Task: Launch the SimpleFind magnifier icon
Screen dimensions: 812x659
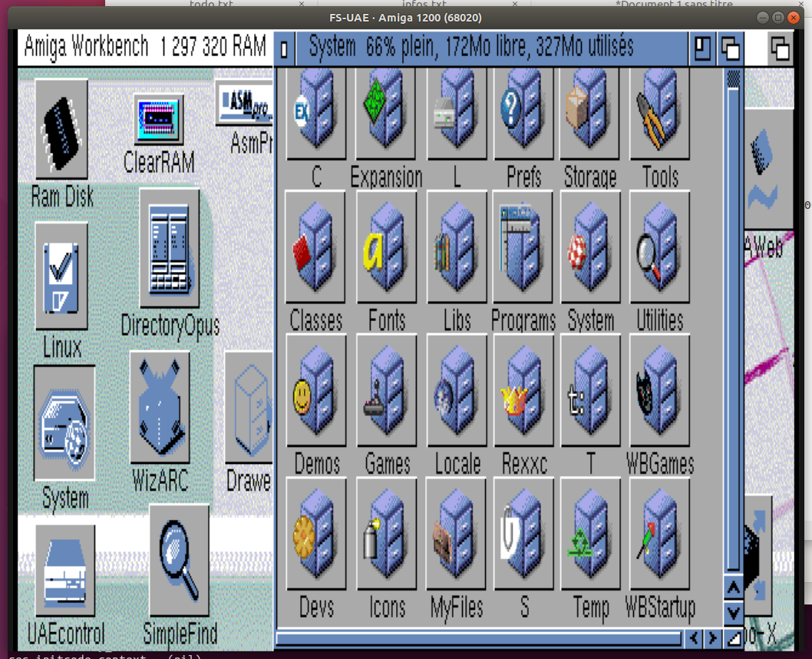Action: point(179,560)
